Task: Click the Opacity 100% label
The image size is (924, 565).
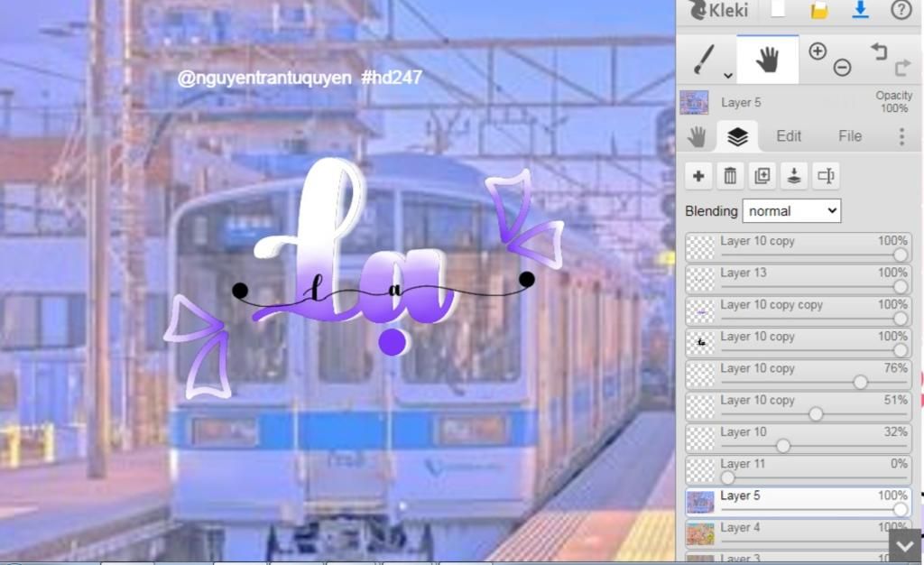Action: point(893,101)
